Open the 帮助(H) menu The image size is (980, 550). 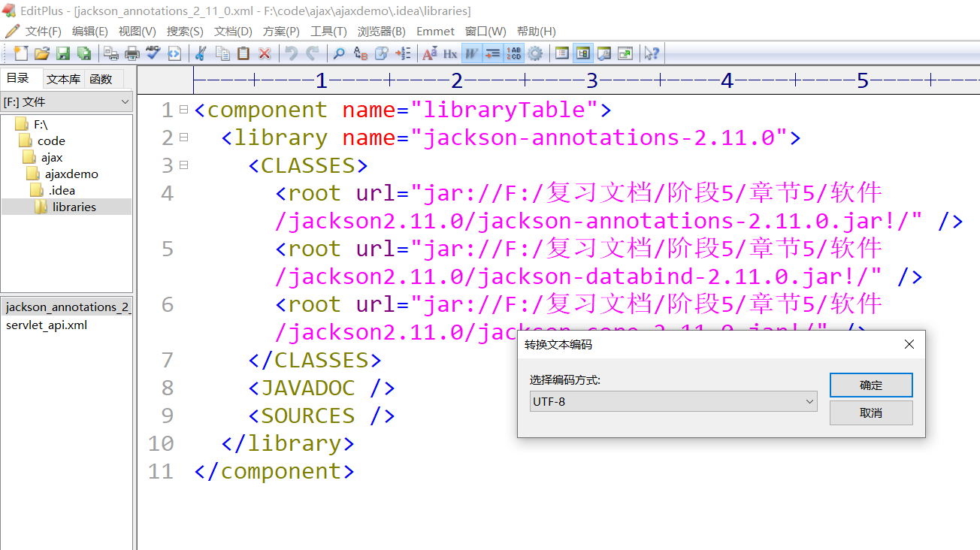click(536, 31)
